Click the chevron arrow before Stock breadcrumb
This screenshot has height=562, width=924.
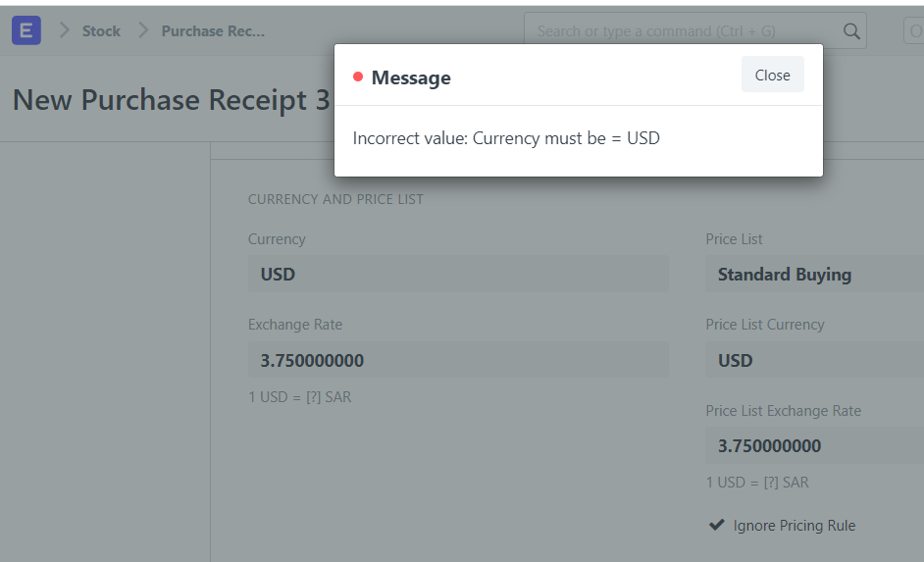[64, 30]
